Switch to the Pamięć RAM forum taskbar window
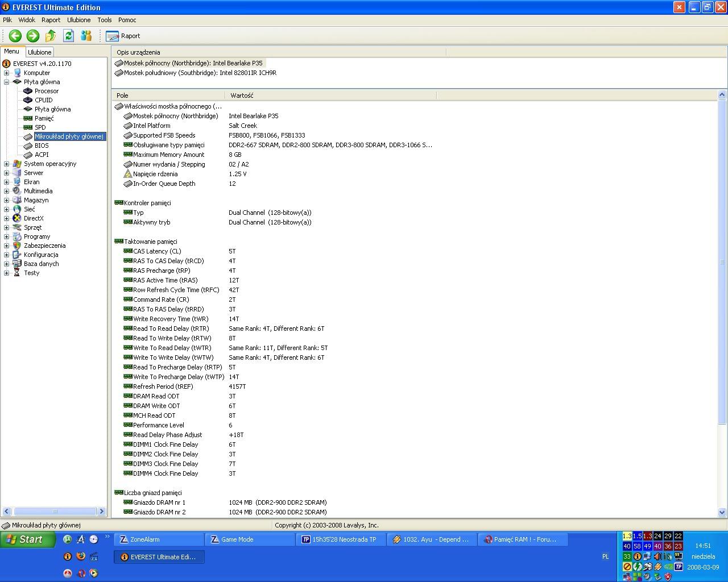 (523, 539)
